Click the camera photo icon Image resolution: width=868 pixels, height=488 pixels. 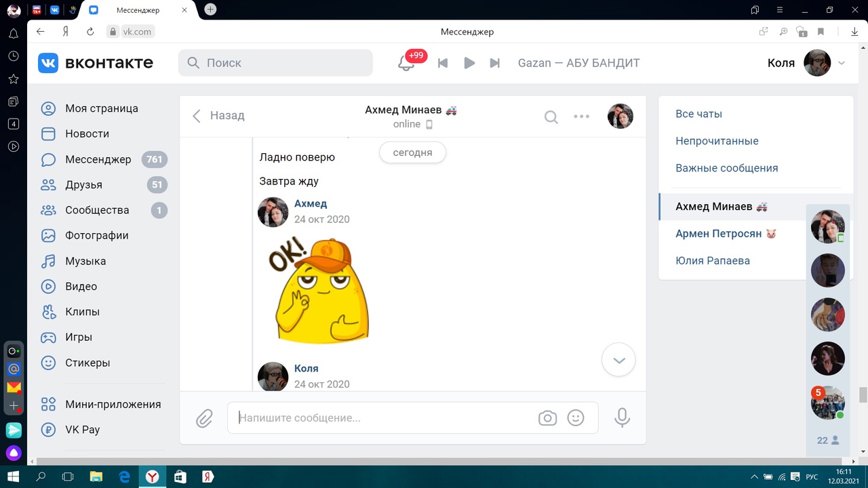pyautogui.click(x=547, y=418)
